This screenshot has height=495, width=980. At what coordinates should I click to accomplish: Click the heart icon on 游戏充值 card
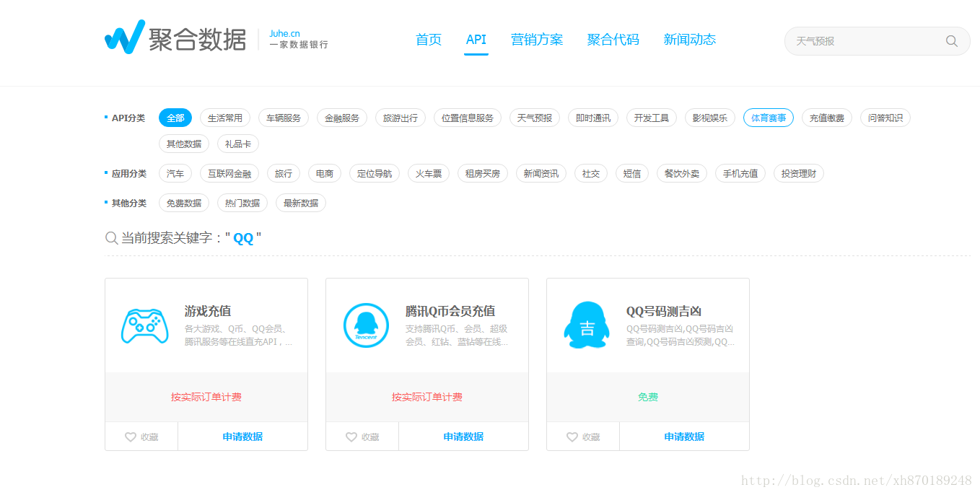pos(131,437)
